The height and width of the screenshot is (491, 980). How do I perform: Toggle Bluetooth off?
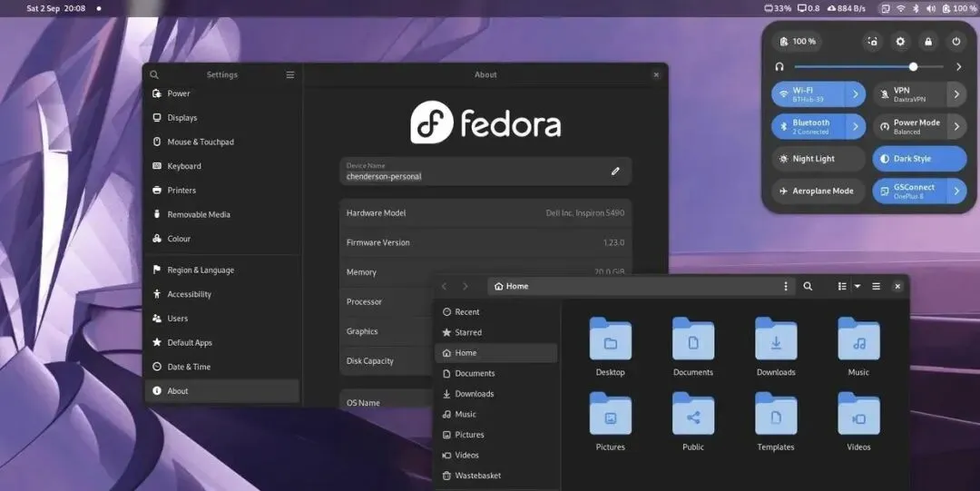coord(808,127)
